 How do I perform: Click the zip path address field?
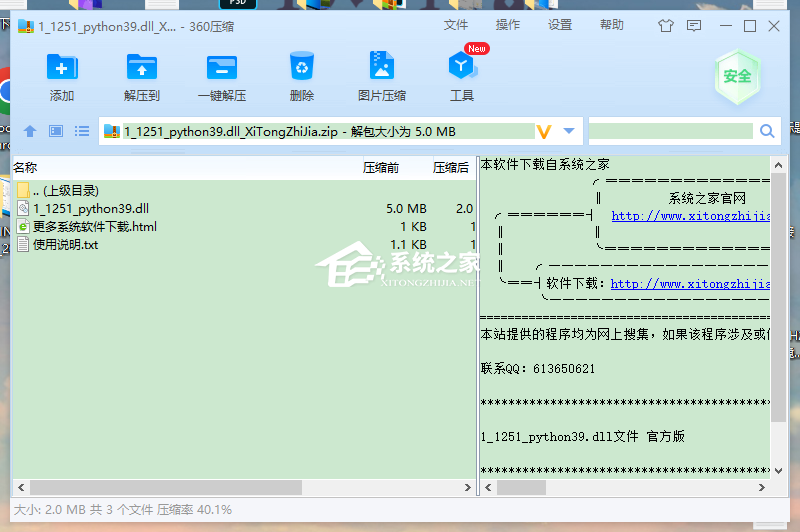(x=329, y=132)
